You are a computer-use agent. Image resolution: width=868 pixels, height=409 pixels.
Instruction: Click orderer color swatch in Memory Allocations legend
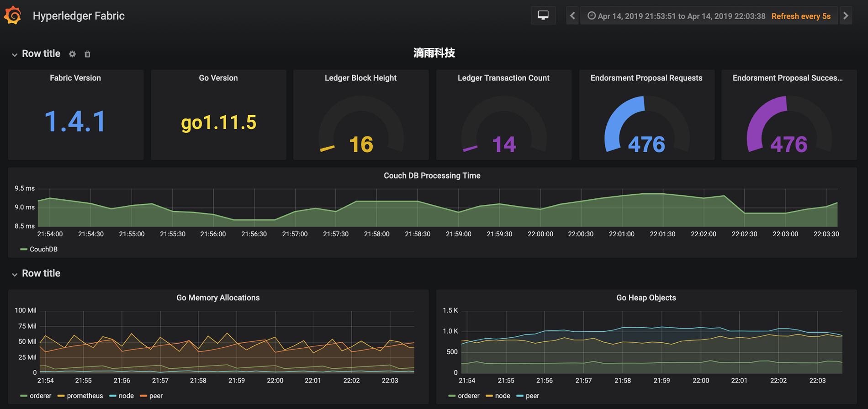tap(24, 396)
